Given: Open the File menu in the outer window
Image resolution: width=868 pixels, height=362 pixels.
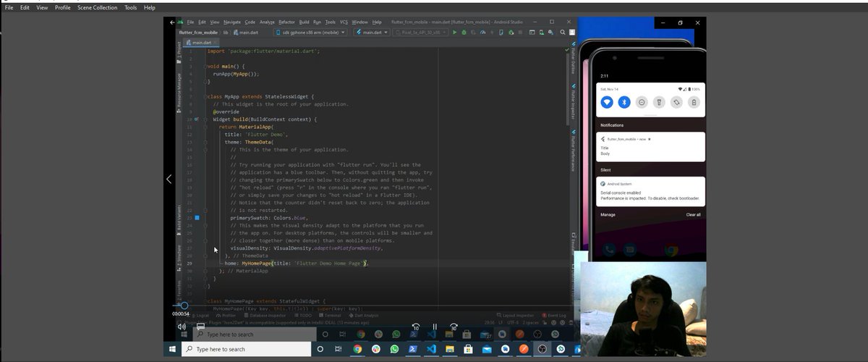Looking at the screenshot, I should click(9, 7).
